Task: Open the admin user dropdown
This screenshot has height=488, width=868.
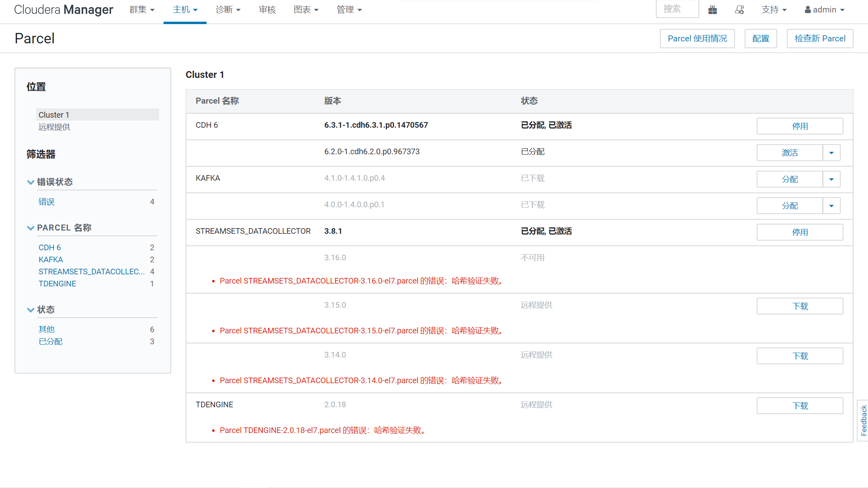Action: (825, 10)
